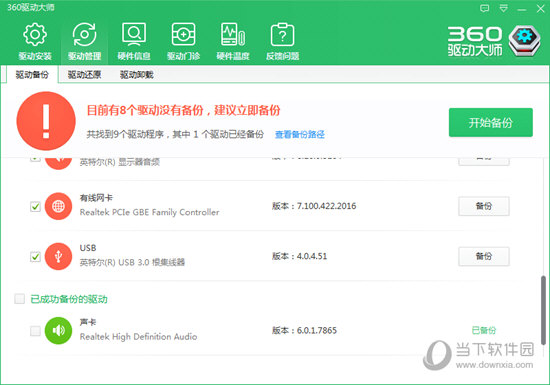Close the 360驱动大师 window
The height and width of the screenshot is (385, 550).
point(541,9)
